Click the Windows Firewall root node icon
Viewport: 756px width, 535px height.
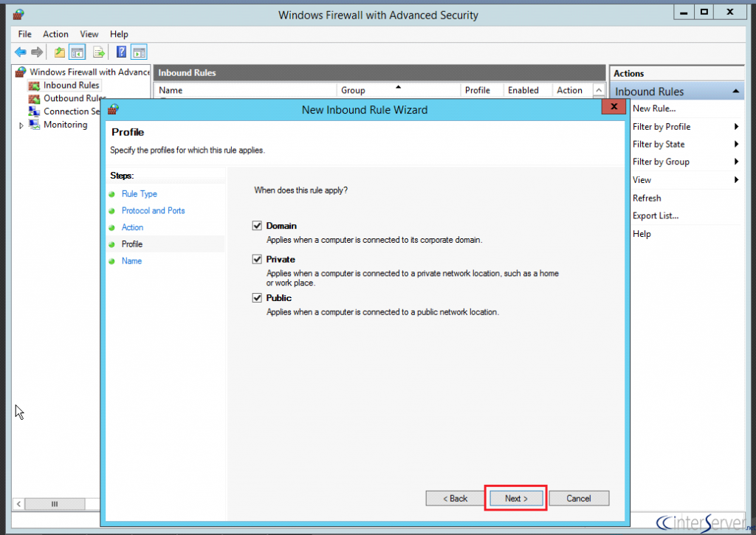click(x=20, y=72)
